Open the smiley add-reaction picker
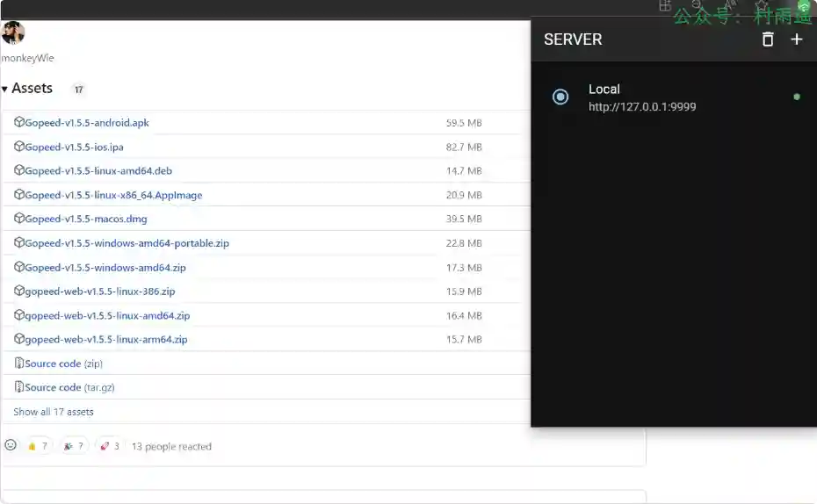Viewport: 817px width, 504px height. [11, 446]
